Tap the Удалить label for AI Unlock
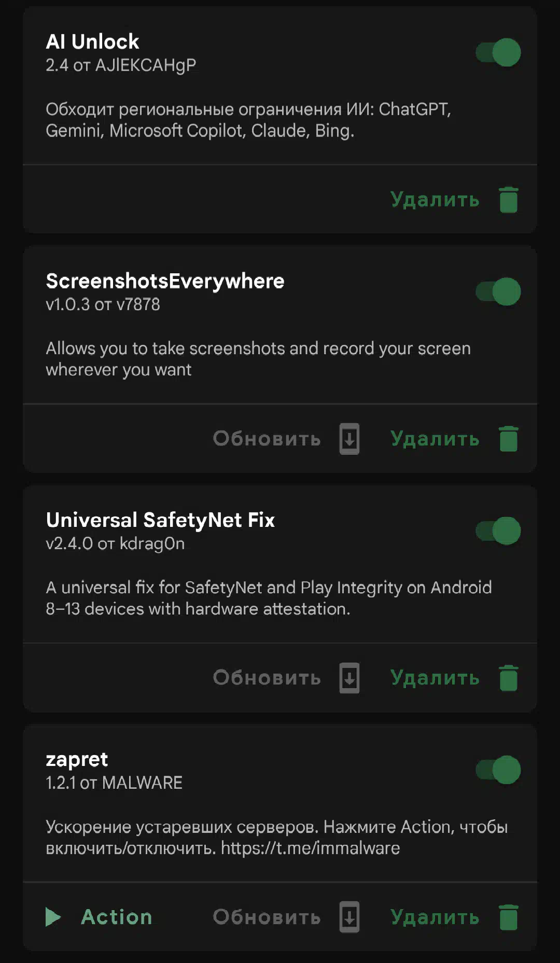 (x=435, y=200)
